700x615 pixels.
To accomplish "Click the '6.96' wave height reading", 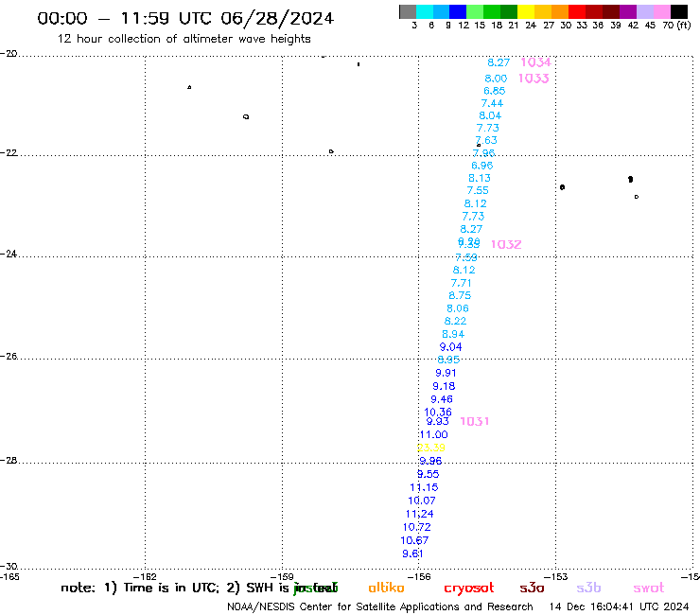I will click(x=482, y=166).
